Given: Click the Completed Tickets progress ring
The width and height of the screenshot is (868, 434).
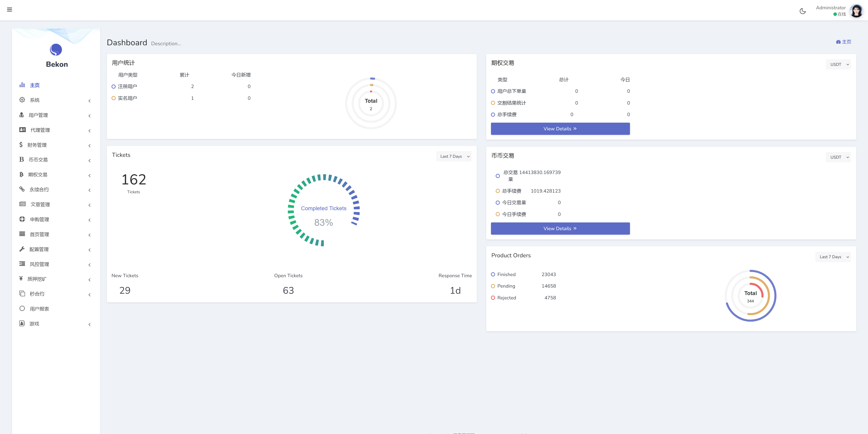Looking at the screenshot, I should click(x=323, y=210).
